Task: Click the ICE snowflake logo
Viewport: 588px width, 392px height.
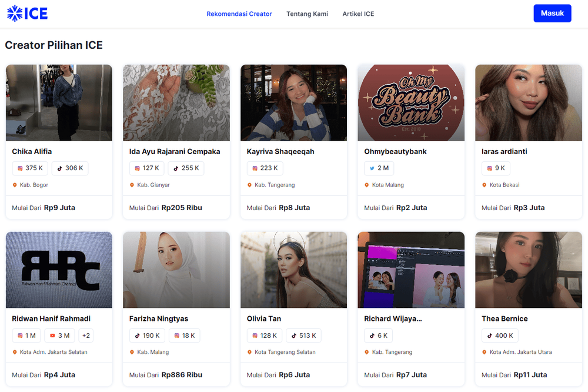Action: click(15, 13)
